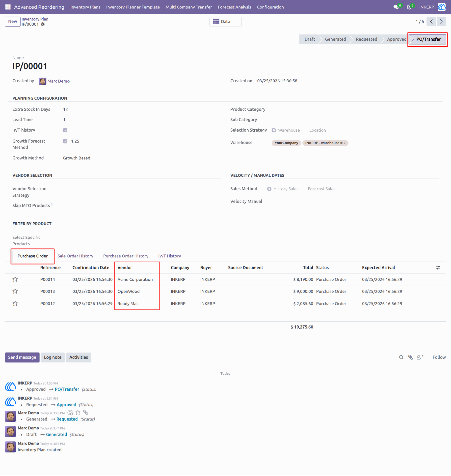Star the P00012 purchase order row
451x476 pixels.
(x=15, y=303)
